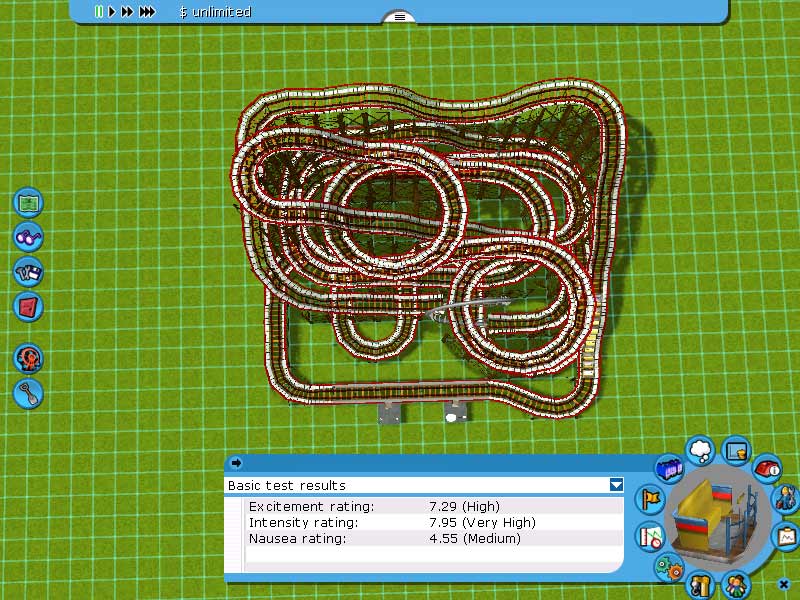This screenshot has height=600, width=800.
Task: Click the yellow flag ride status icon
Action: coord(651,498)
